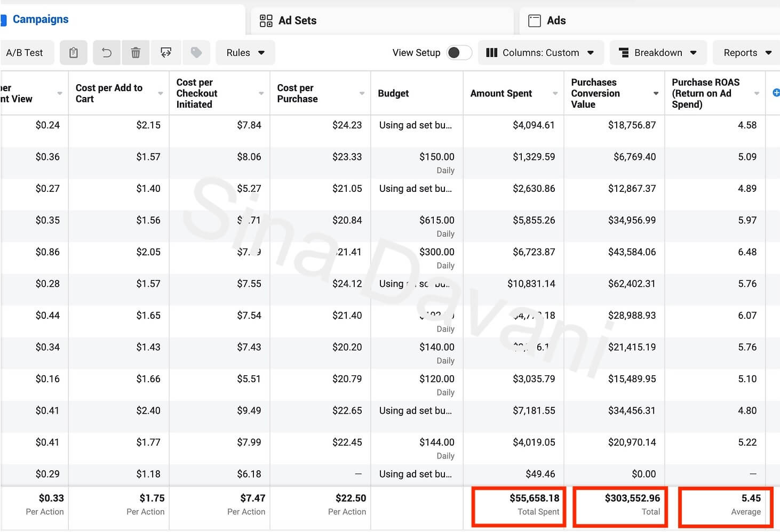Click the $0.33 Per Action summary

pos(45,504)
